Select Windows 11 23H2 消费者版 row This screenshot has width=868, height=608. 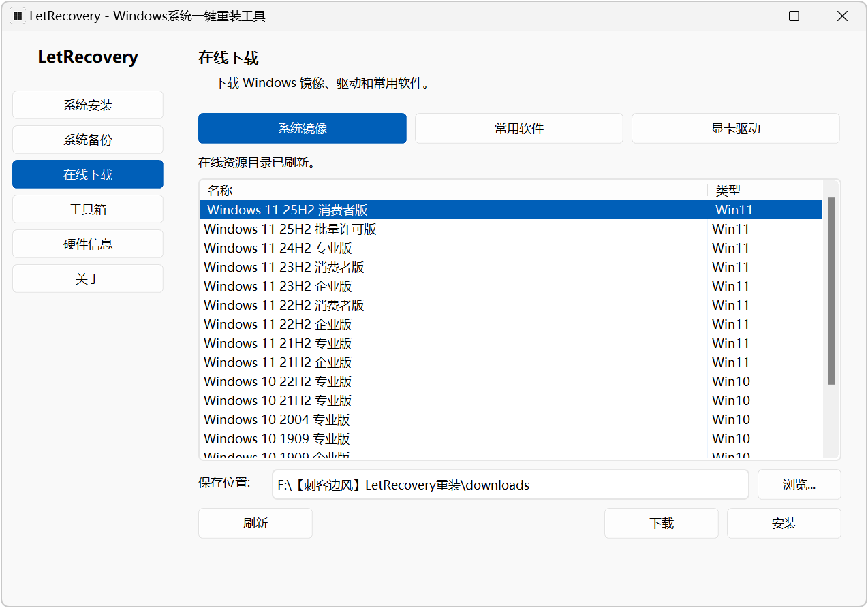pos(511,267)
